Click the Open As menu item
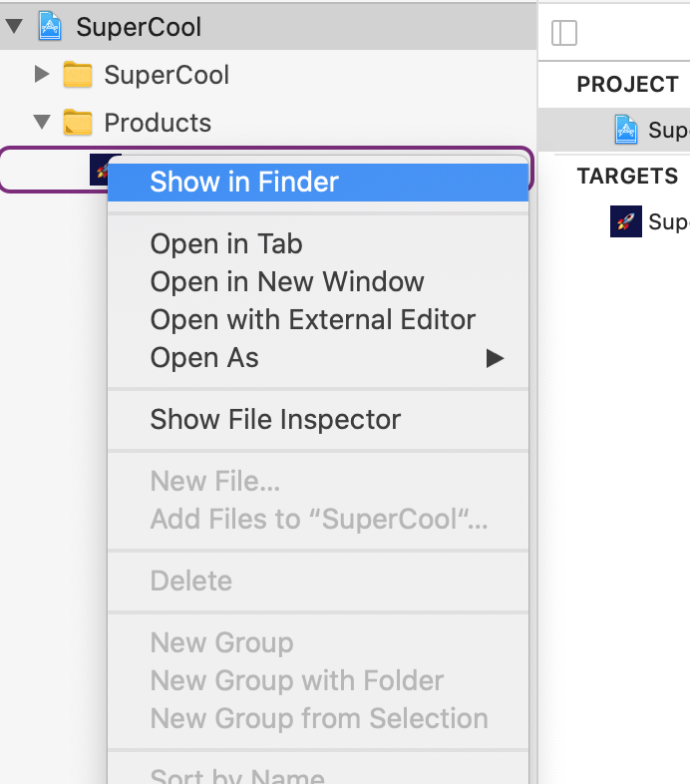 (x=204, y=358)
